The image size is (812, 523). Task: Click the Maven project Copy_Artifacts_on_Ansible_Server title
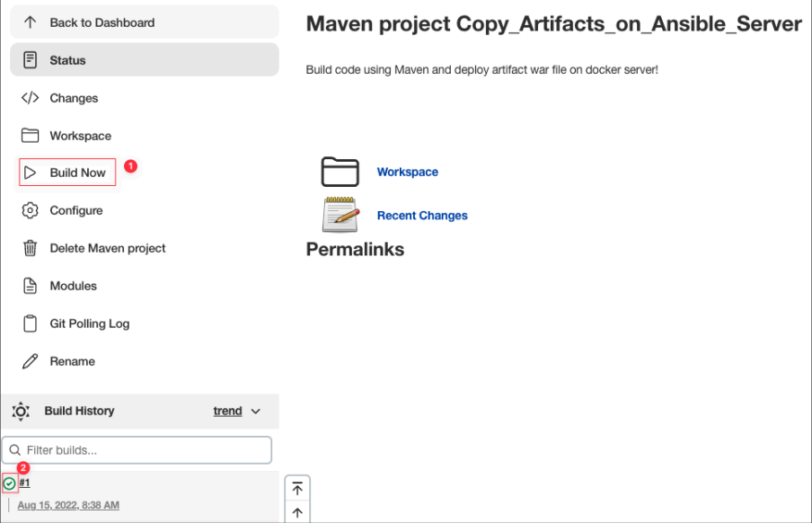point(553,24)
